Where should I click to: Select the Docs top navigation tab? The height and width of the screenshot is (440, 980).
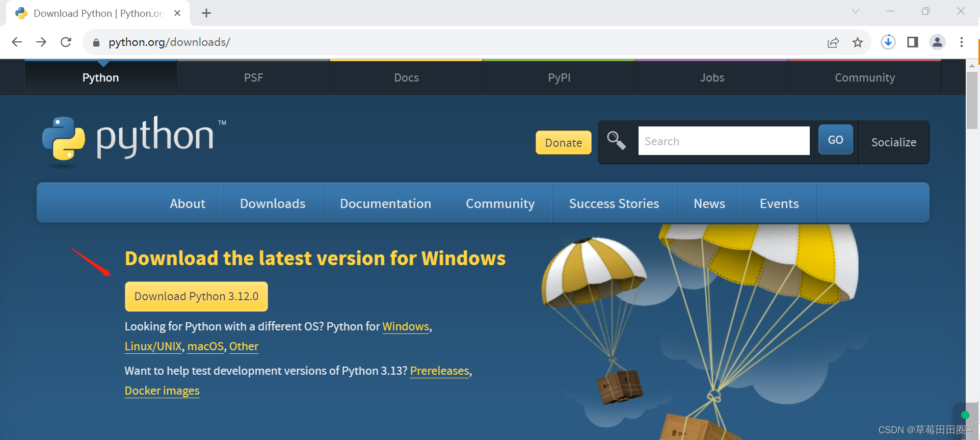point(406,77)
